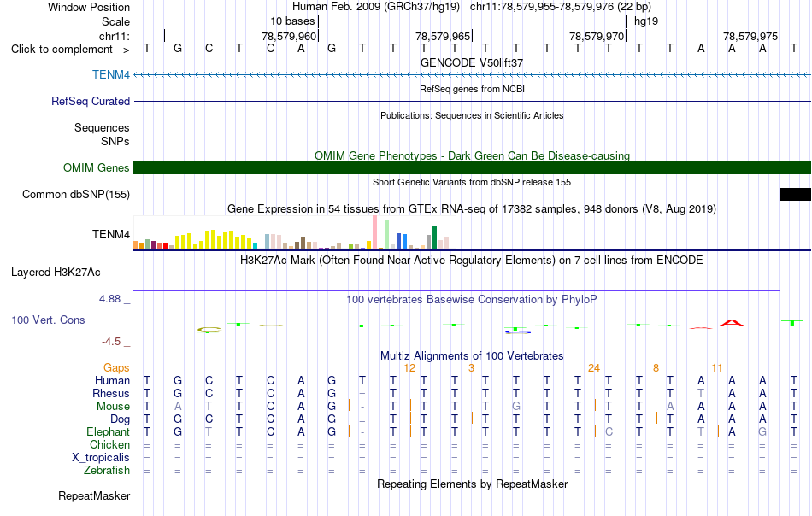Click the light green GTEx expression bar

pos(386,235)
